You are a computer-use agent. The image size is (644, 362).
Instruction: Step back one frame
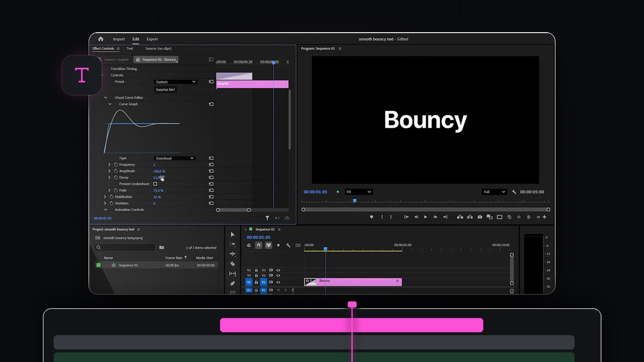416,217
